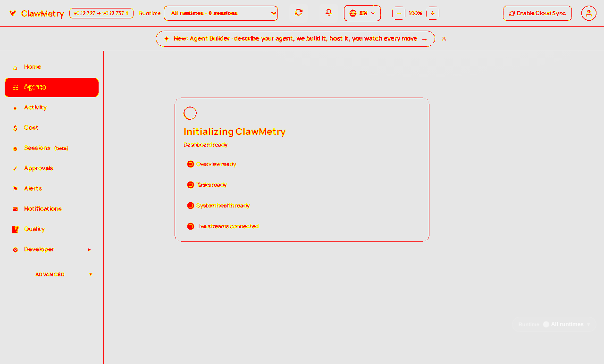Dismiss the Agent Builder announcement banner

coord(444,39)
